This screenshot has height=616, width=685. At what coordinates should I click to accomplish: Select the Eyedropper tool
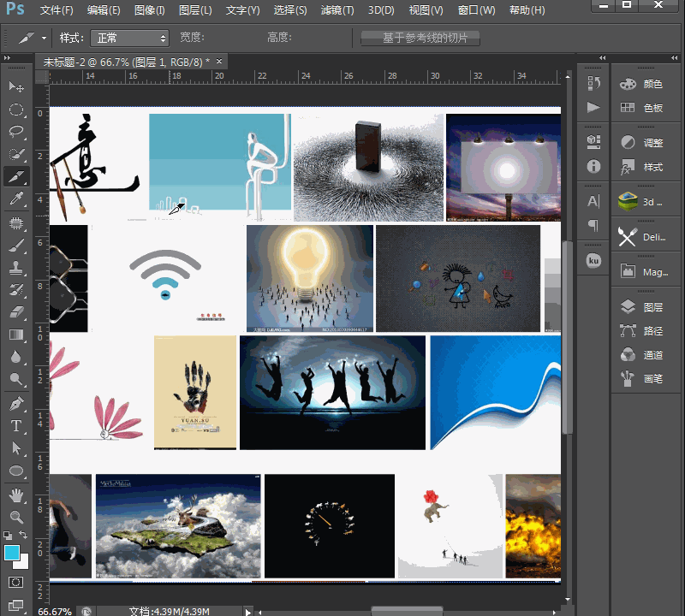pyautogui.click(x=16, y=199)
